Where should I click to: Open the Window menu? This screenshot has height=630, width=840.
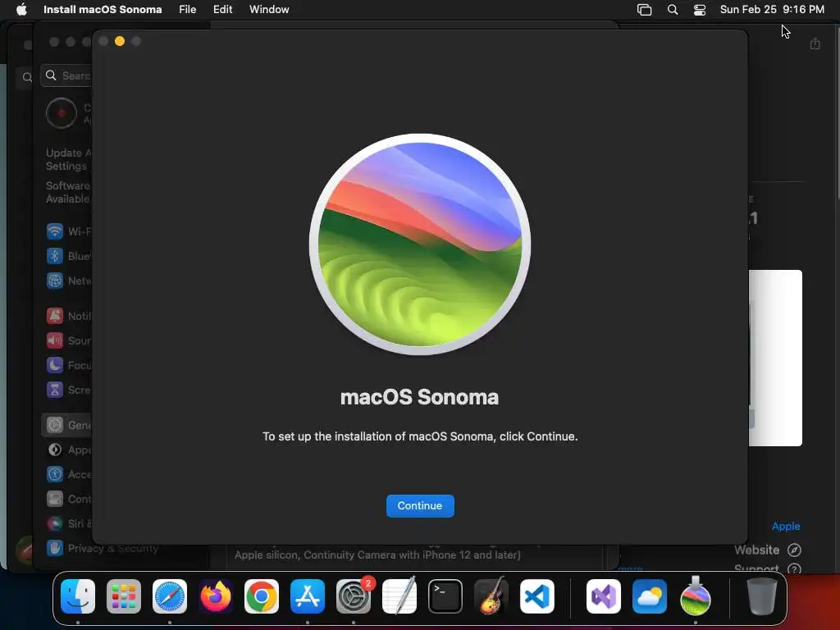click(x=269, y=9)
